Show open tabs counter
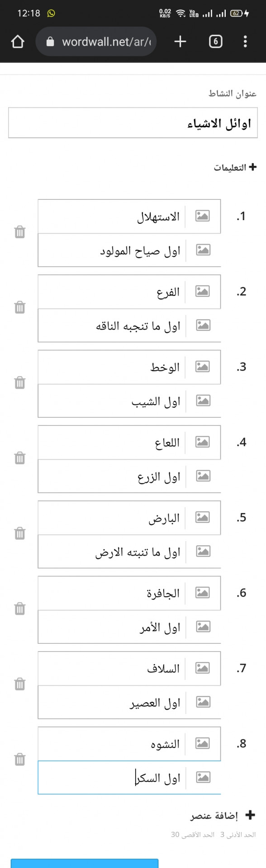266x868 pixels. point(216,42)
